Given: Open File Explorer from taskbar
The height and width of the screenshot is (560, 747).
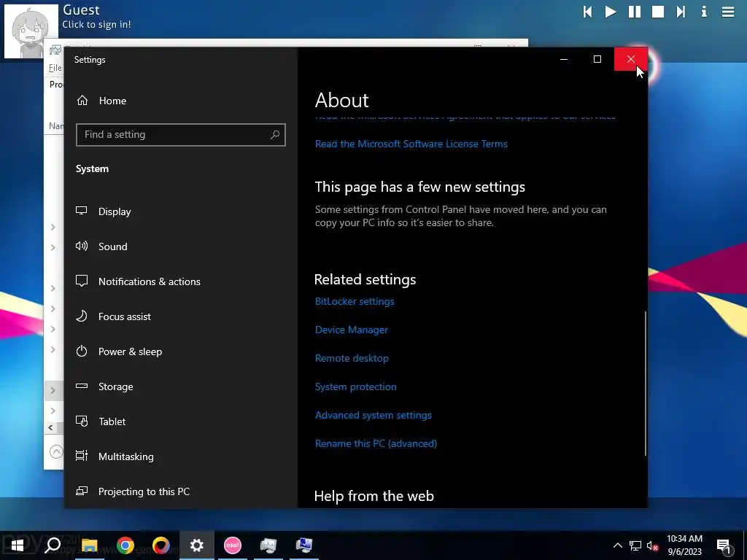Looking at the screenshot, I should click(x=89, y=545).
